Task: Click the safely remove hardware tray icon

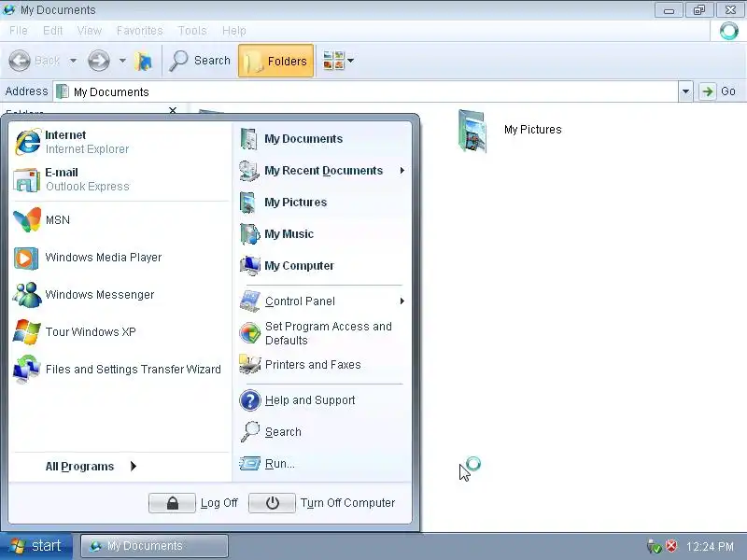Action: tap(655, 546)
